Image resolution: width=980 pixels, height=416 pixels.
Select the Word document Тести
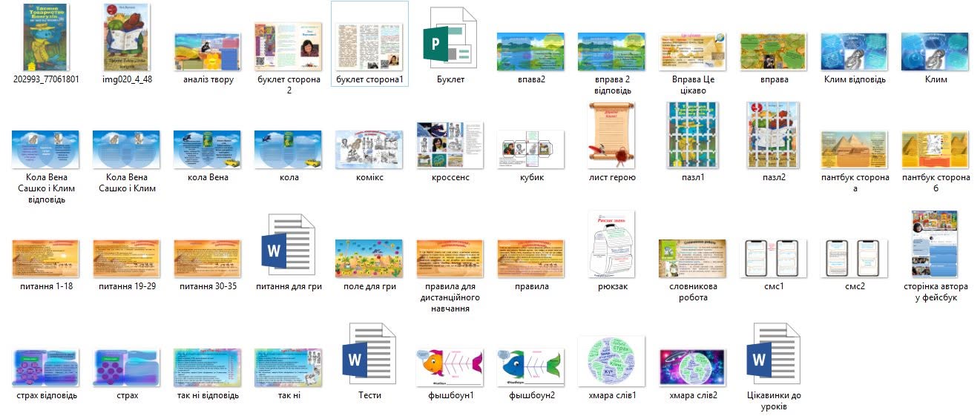click(369, 354)
